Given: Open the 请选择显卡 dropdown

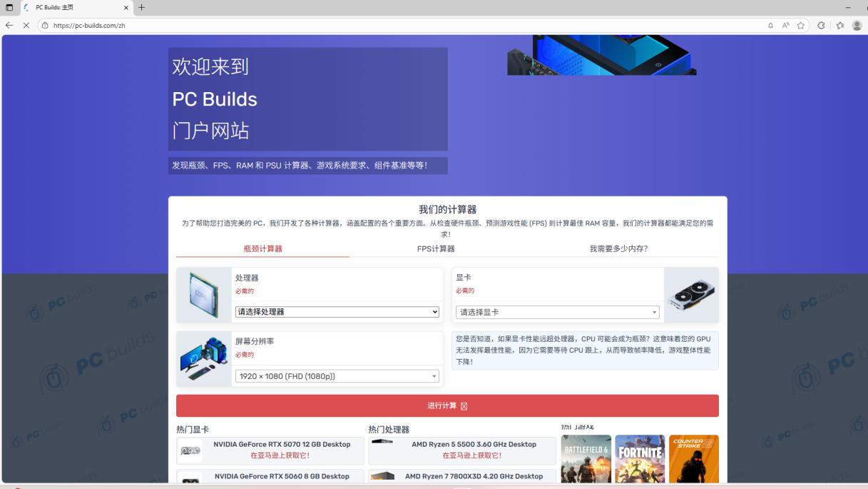Looking at the screenshot, I should (556, 312).
